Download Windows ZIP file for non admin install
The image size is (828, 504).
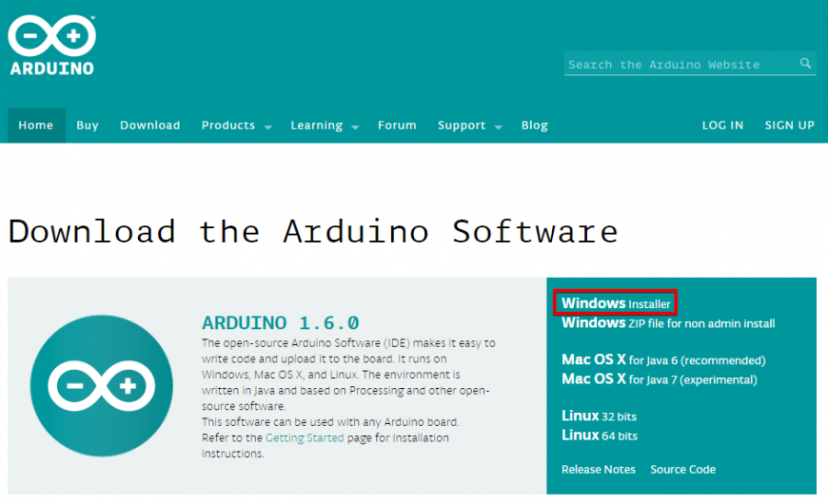click(668, 323)
